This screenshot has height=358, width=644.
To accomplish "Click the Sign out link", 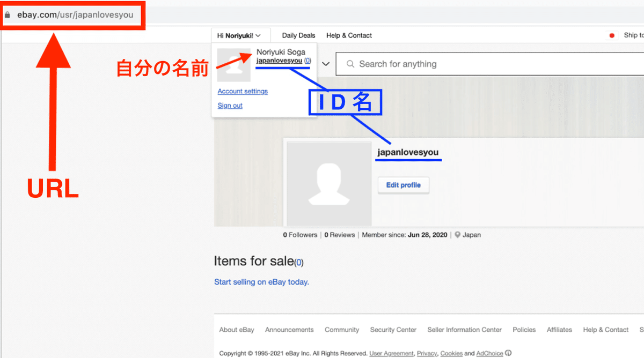I will coord(230,106).
